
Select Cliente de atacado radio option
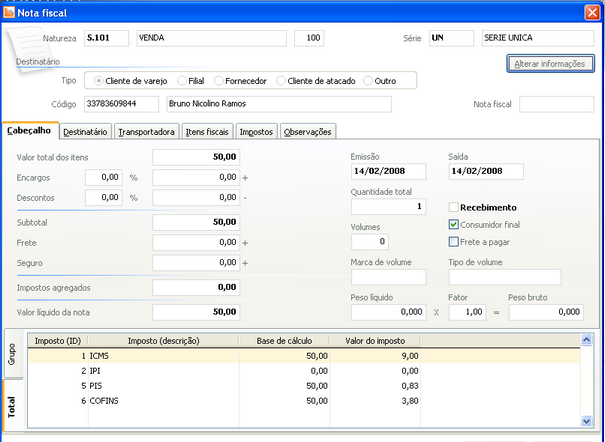point(281,81)
